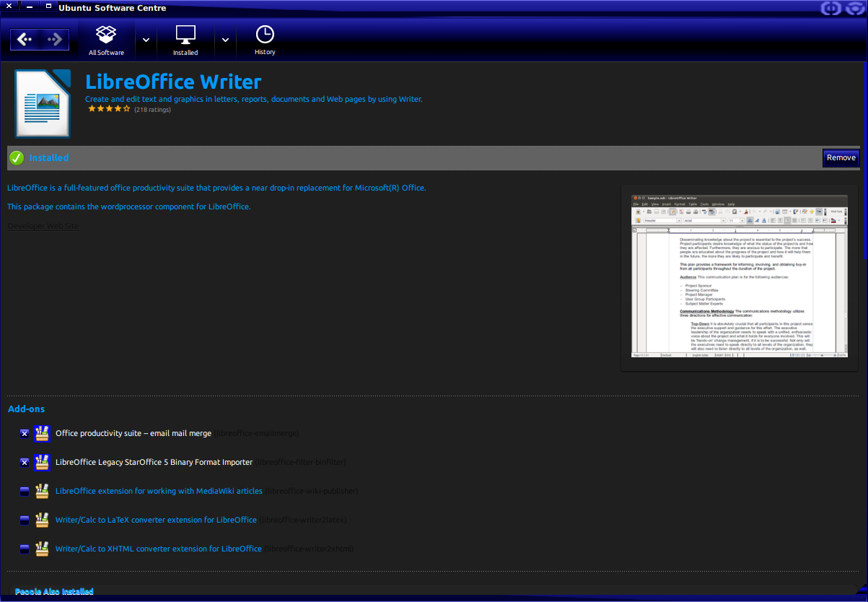This screenshot has height=602, width=868.
Task: Click the StarOffice 5 Binary Importer package icon
Action: [41, 462]
